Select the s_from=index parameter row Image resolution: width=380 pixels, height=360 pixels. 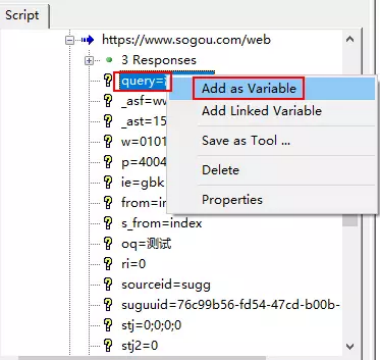162,223
